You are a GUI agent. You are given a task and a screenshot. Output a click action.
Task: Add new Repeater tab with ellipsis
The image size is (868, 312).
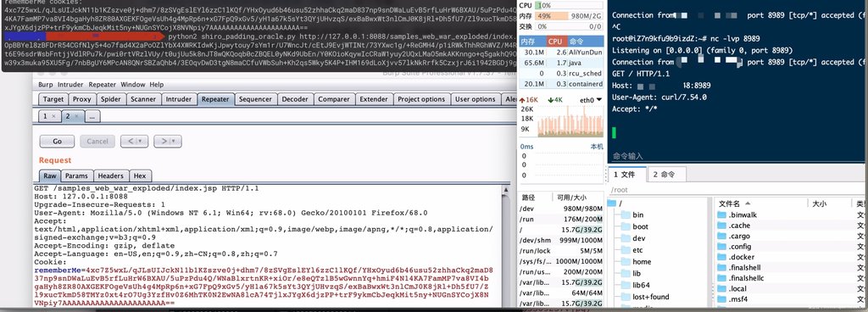[92, 116]
